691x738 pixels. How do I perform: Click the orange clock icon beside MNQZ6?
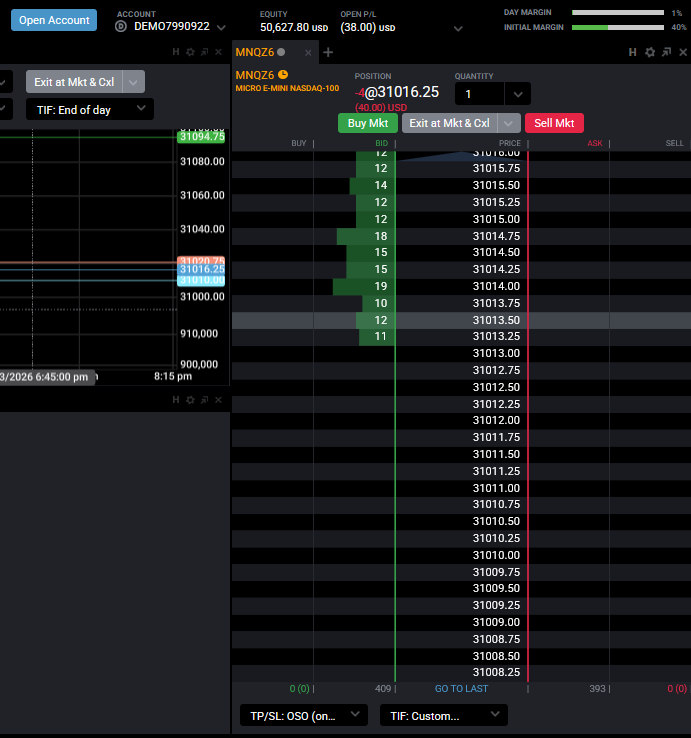click(283, 74)
